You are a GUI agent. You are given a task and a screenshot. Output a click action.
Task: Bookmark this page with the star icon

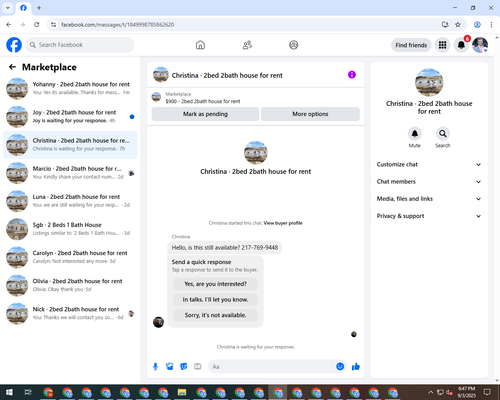(x=458, y=25)
